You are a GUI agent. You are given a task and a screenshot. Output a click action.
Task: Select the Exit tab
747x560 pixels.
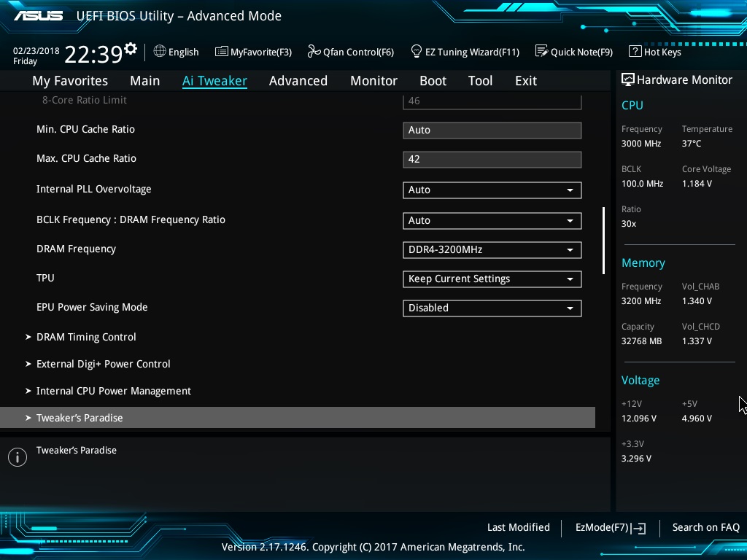pyautogui.click(x=526, y=81)
